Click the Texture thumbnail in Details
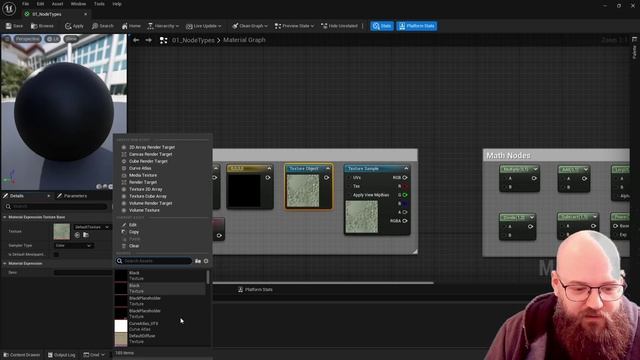640x360 pixels. pos(62,231)
